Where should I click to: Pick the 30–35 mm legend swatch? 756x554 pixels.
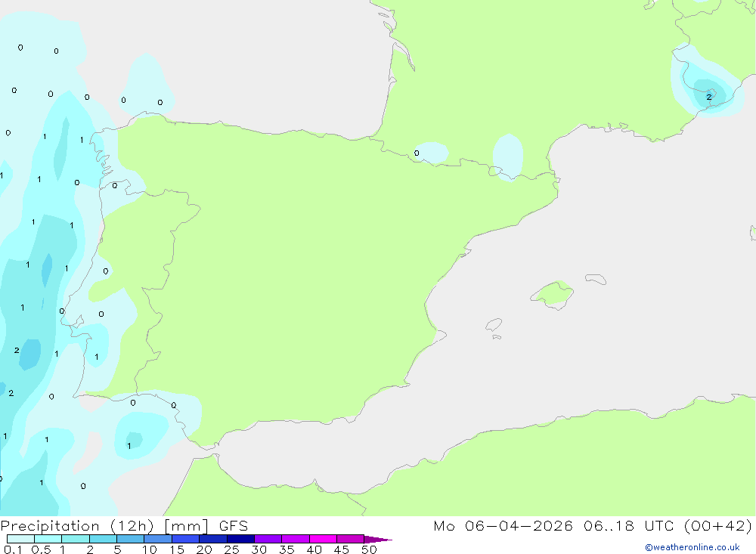click(x=268, y=539)
